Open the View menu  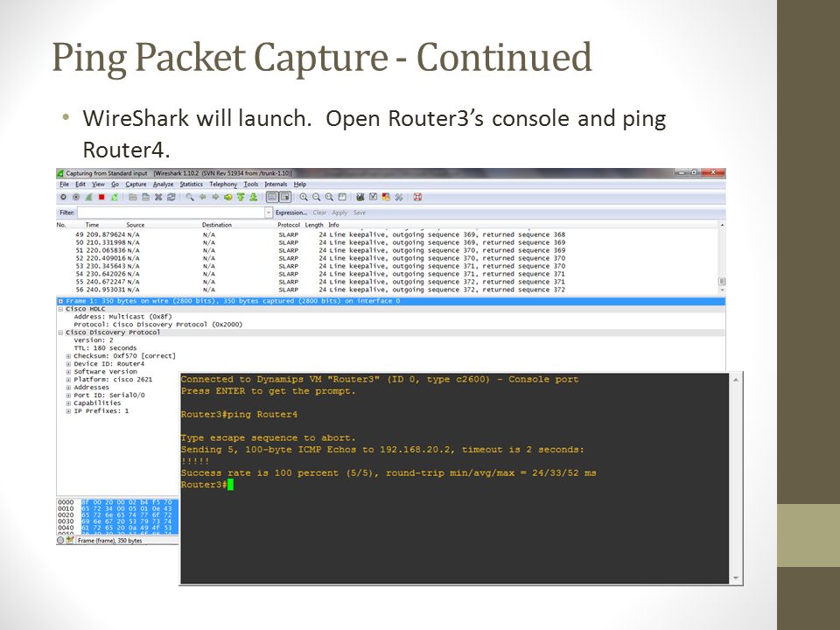[x=98, y=185]
